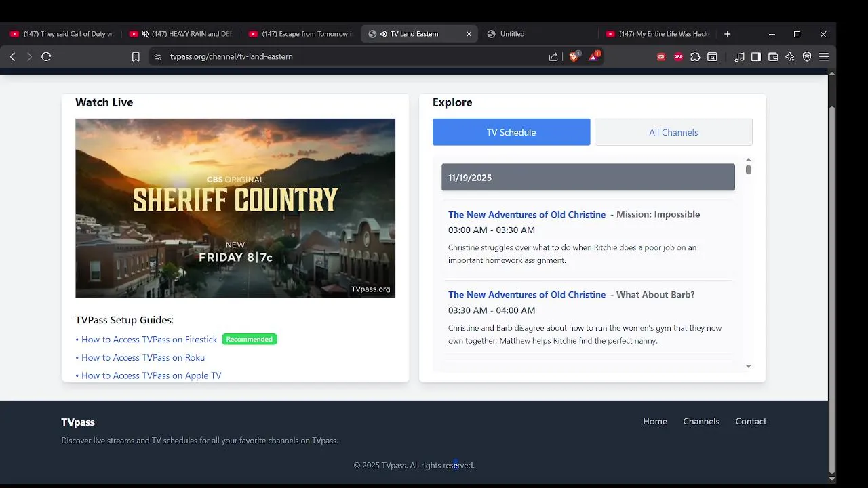This screenshot has height=488, width=868.
Task: Click the TVpass footer brand name
Action: [x=78, y=422]
